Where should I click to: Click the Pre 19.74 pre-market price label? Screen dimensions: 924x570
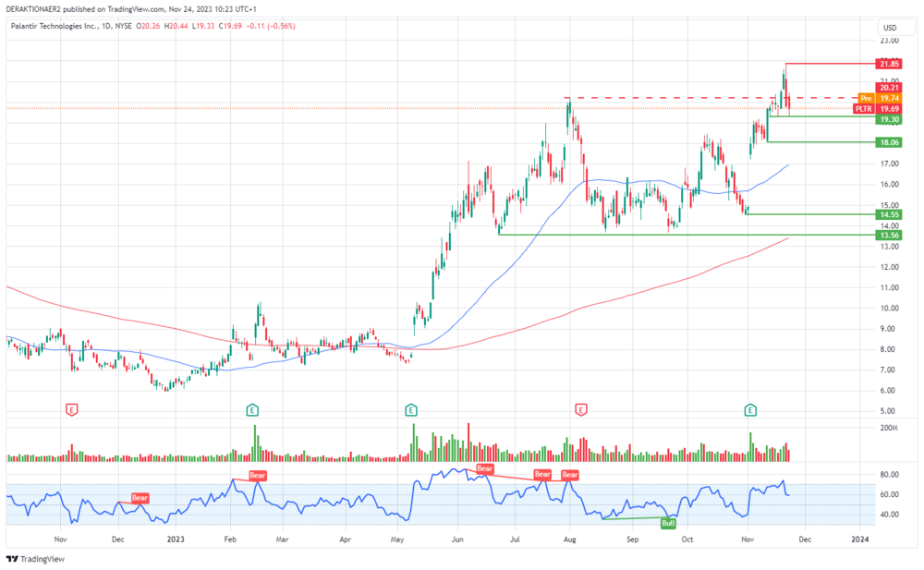coord(880,99)
